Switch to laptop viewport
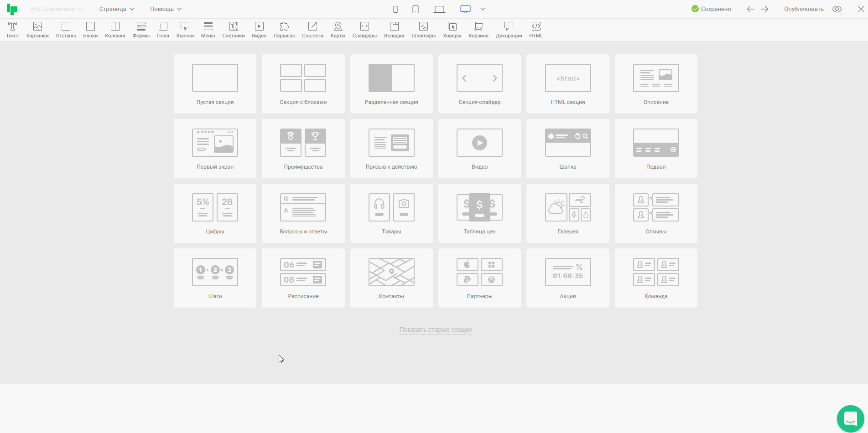 tap(439, 9)
